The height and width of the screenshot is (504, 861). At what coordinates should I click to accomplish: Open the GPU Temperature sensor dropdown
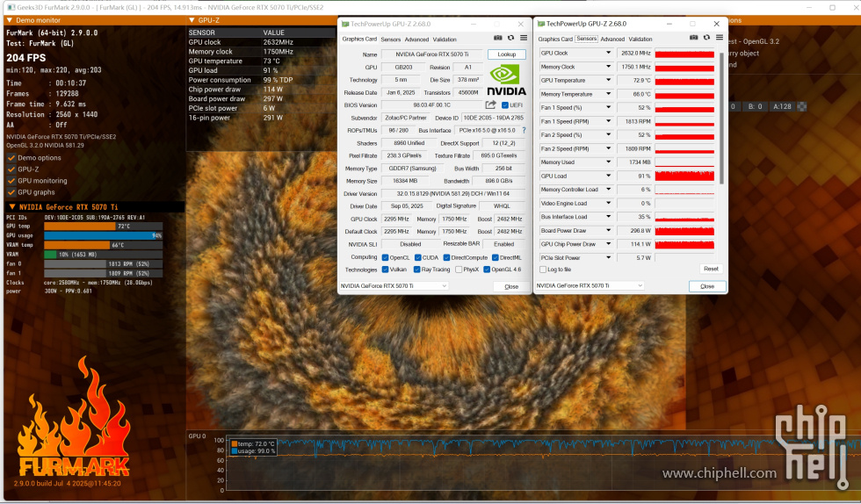point(608,80)
